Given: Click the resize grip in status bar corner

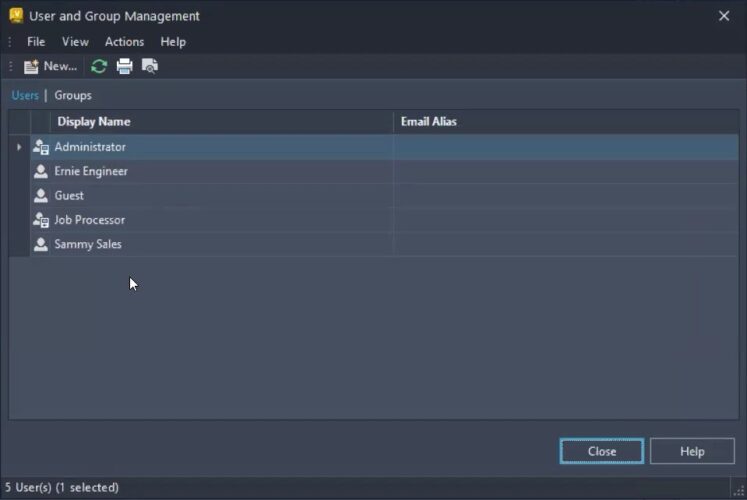Looking at the screenshot, I should (x=739, y=490).
